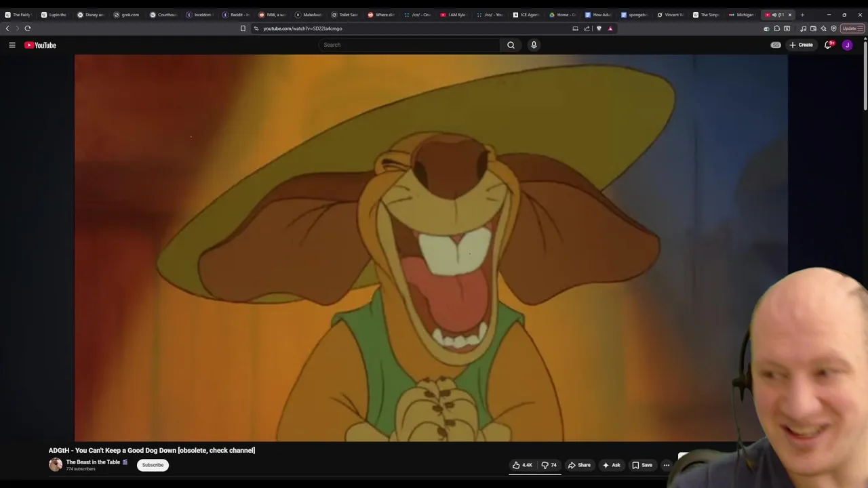Image resolution: width=868 pixels, height=488 pixels.
Task: Go forward in browser history
Action: tap(17, 28)
